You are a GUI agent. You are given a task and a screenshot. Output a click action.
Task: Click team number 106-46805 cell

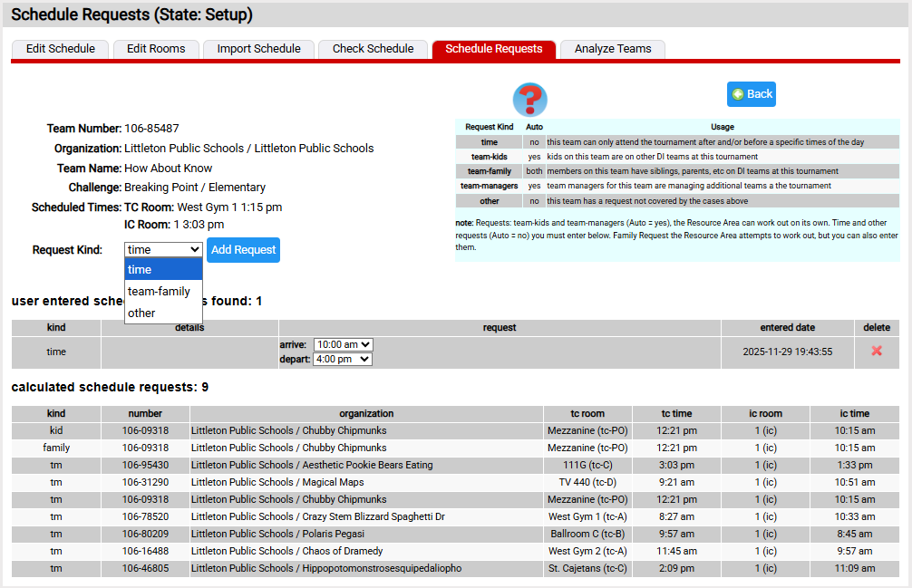point(145,568)
